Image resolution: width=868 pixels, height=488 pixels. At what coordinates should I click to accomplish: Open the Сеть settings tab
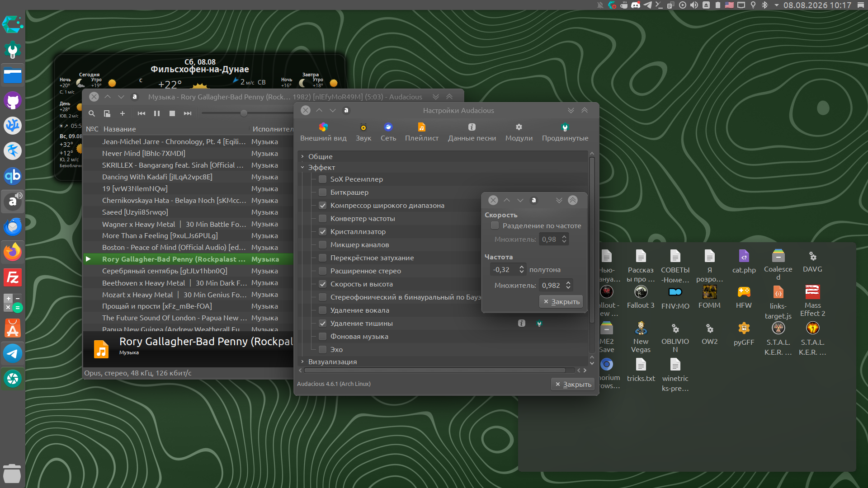(x=388, y=132)
